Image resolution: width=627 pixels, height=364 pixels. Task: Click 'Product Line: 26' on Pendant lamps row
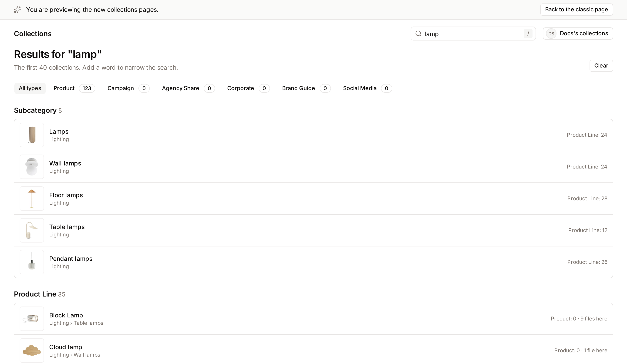tap(587, 262)
